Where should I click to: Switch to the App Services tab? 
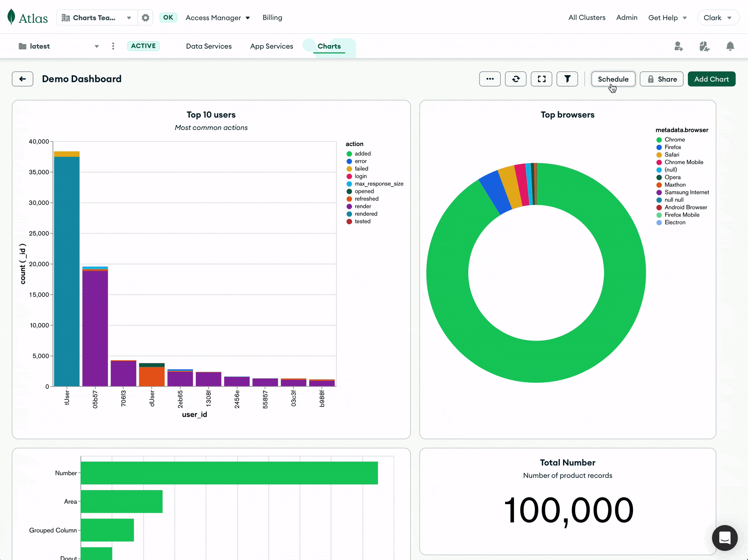271,46
